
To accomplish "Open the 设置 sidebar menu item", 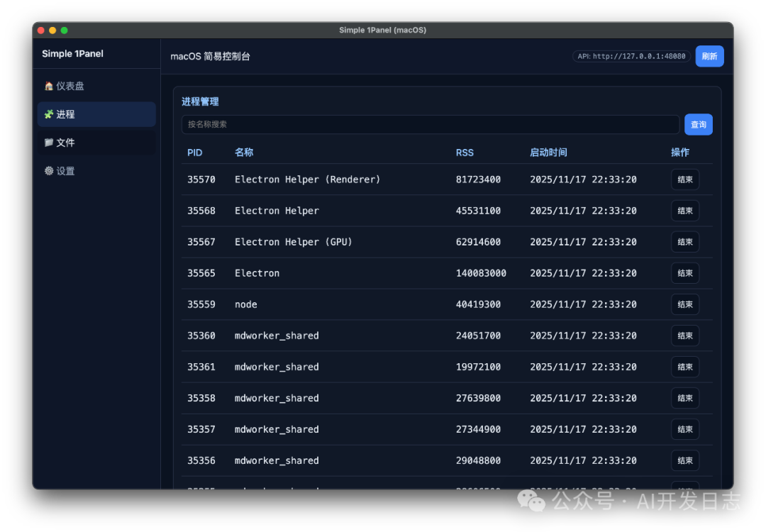I will click(96, 171).
